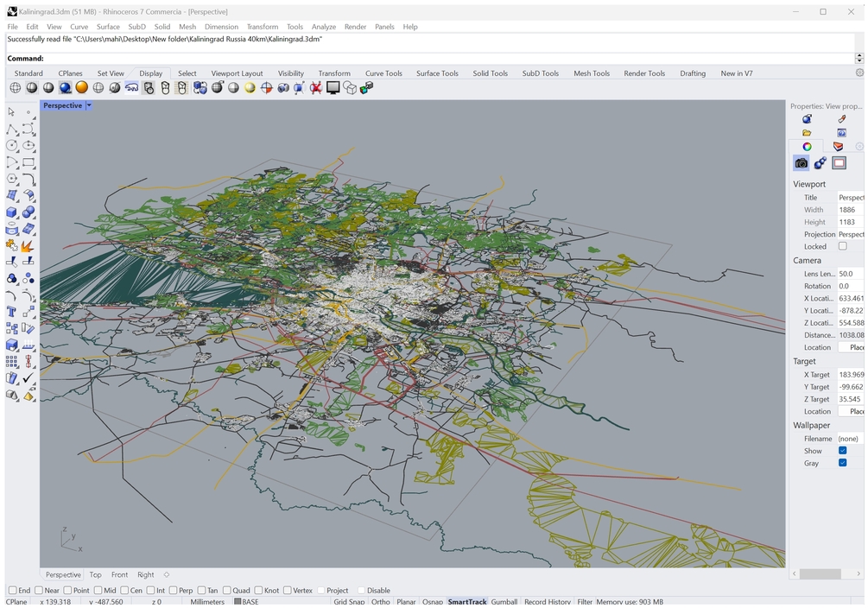The height and width of the screenshot is (608, 868).
Task: Select the Rectangle tool
Action: 29,162
